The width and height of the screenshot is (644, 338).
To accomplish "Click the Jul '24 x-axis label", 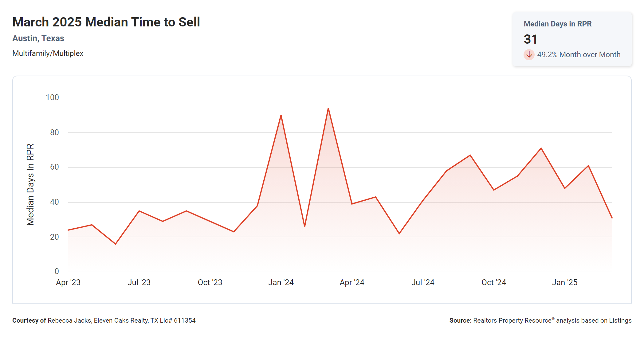I will pyautogui.click(x=423, y=282).
